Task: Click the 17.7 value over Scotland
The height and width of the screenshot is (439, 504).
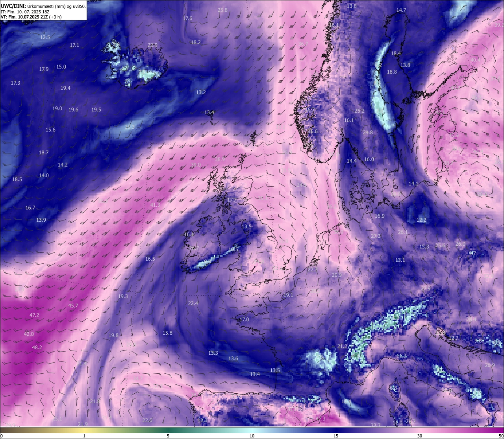Action: coord(232,200)
